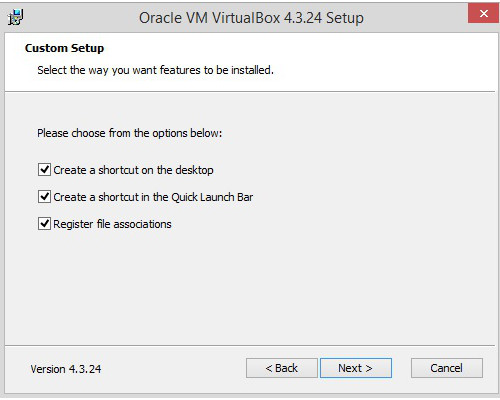Click the checkmark beside desktop shortcut option
This screenshot has width=500, height=400.
coord(44,170)
